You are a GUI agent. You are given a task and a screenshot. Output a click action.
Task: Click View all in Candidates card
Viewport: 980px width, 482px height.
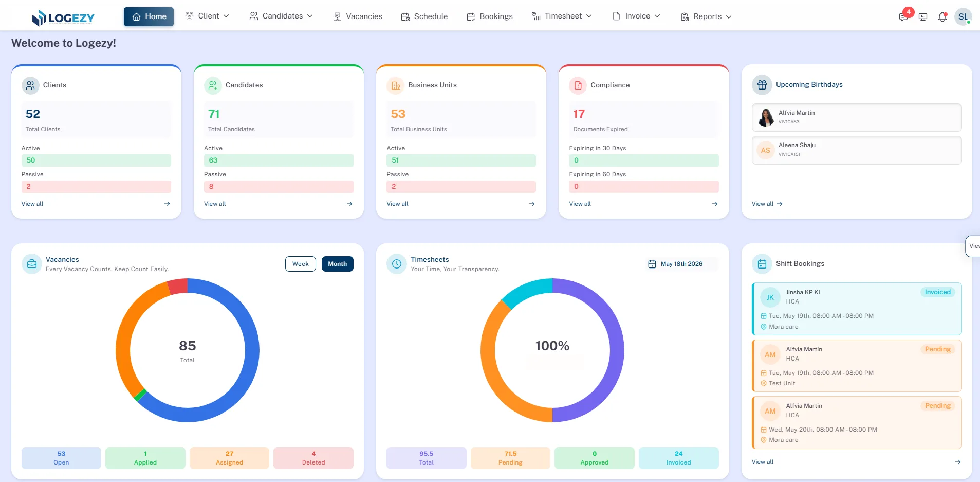(x=215, y=204)
